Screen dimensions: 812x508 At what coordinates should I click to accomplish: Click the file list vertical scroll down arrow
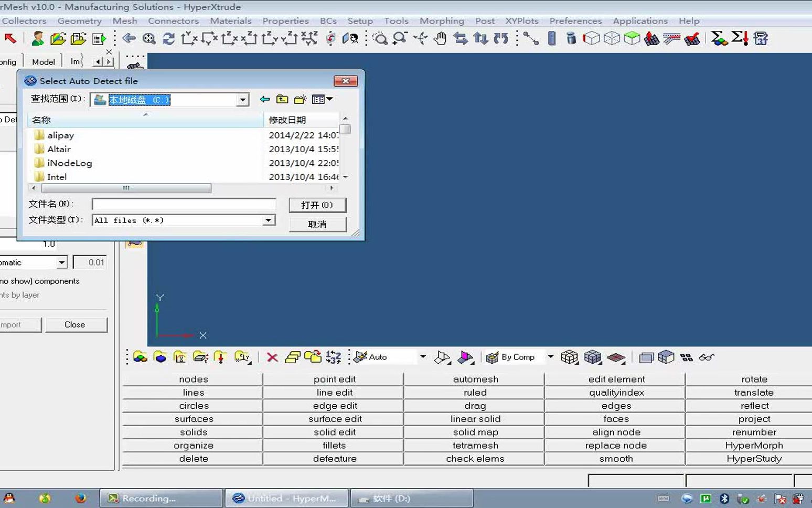point(345,177)
